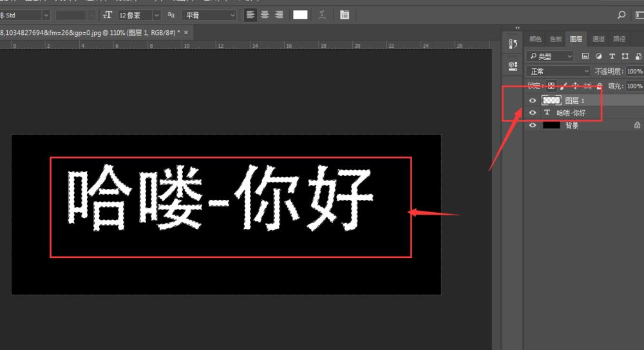Select the 背景 layer name

tap(572, 126)
